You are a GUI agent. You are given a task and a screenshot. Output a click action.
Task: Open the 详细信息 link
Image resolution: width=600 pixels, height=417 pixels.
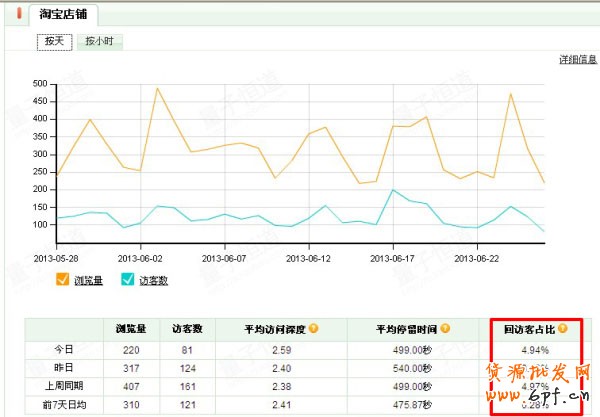coord(578,61)
